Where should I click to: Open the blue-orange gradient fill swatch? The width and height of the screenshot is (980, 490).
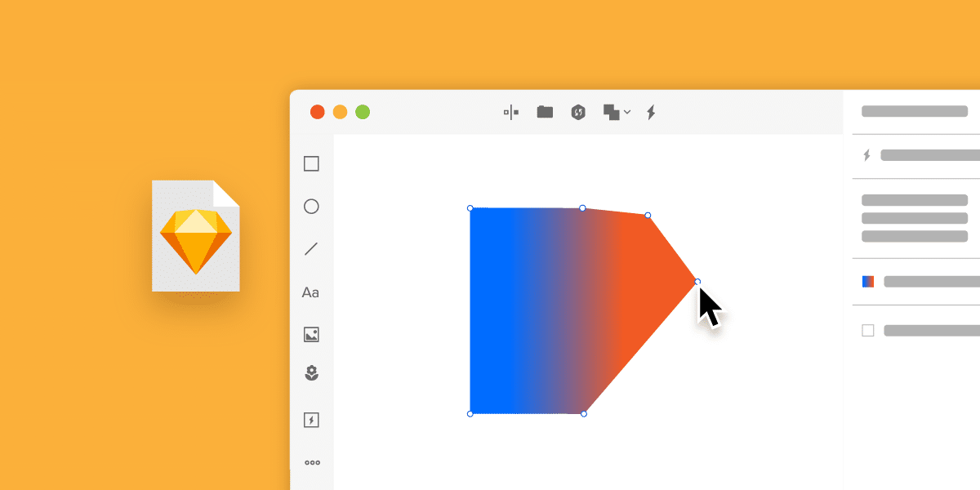tap(868, 282)
